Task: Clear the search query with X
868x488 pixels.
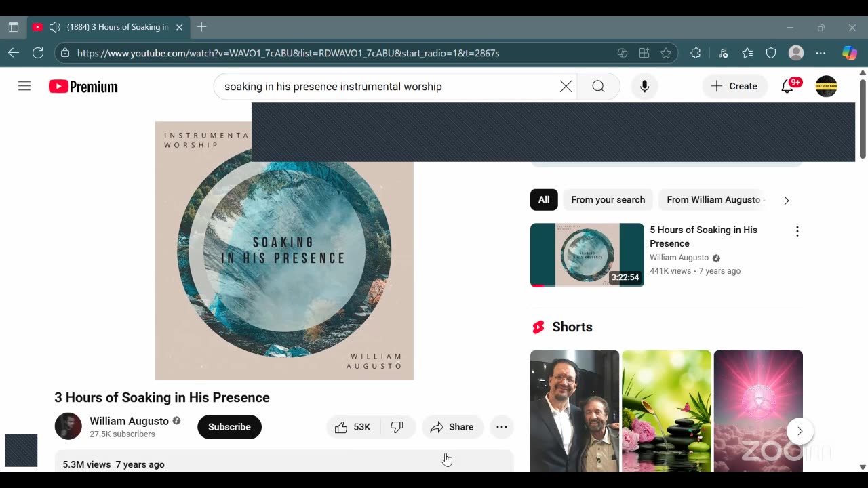Action: coord(566,86)
